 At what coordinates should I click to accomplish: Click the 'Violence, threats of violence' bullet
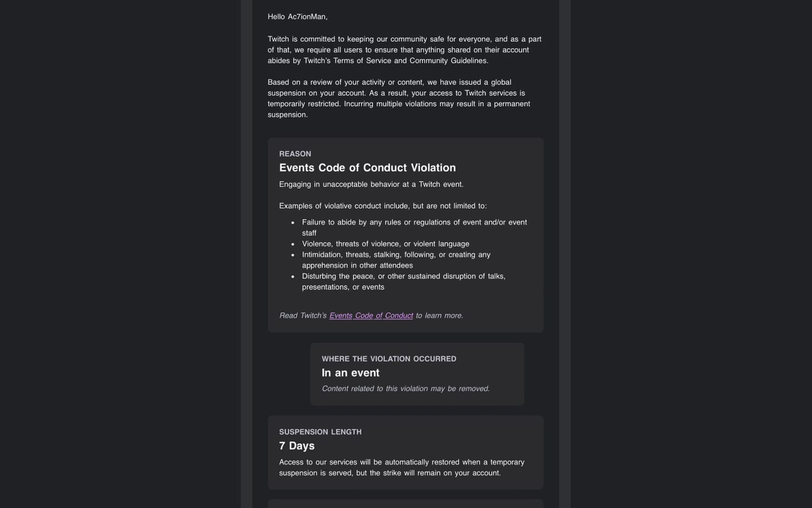(385, 244)
